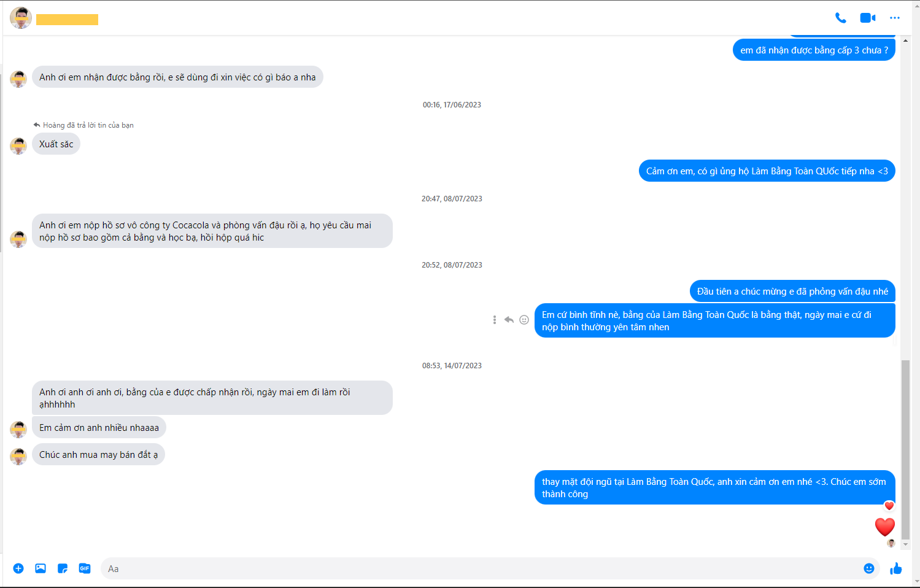Click the large red heart message
This screenshot has height=588, width=920.
(x=884, y=527)
